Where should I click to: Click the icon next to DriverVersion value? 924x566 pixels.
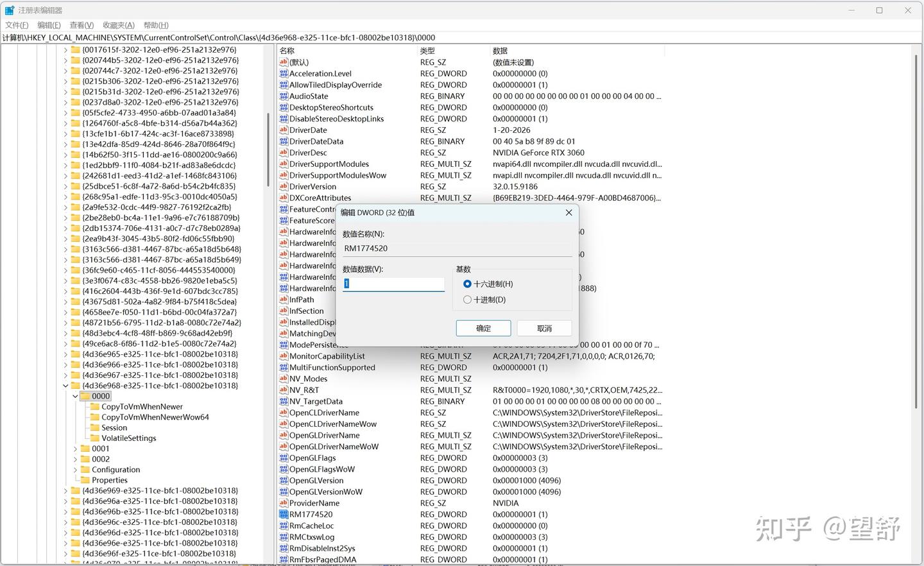click(284, 187)
